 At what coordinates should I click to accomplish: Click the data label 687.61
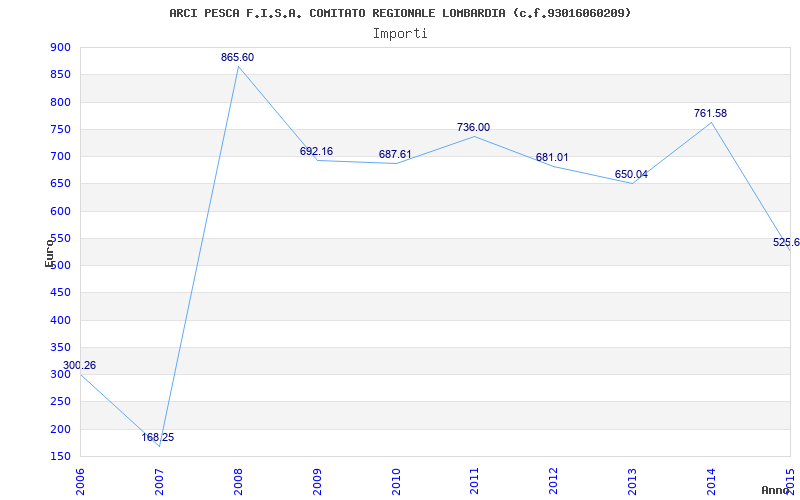[395, 154]
